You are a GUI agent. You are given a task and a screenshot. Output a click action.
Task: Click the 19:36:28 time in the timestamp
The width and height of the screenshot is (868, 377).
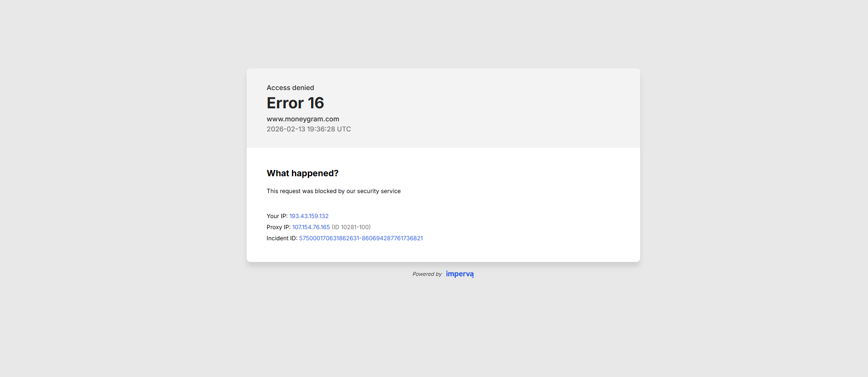click(x=321, y=129)
